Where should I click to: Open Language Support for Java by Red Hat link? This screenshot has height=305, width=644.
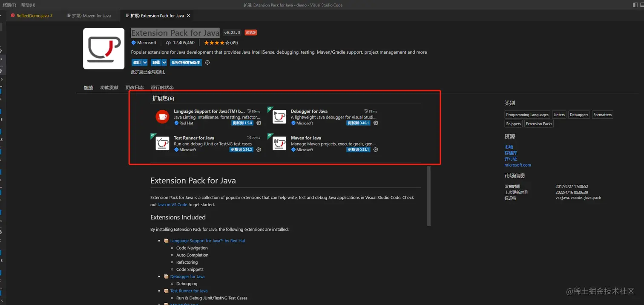[x=207, y=241]
